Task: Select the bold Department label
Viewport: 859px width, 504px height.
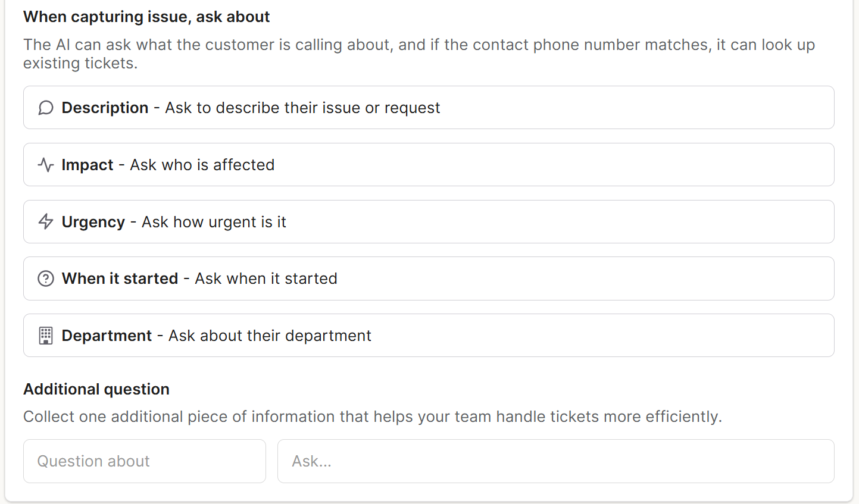Action: coord(107,336)
